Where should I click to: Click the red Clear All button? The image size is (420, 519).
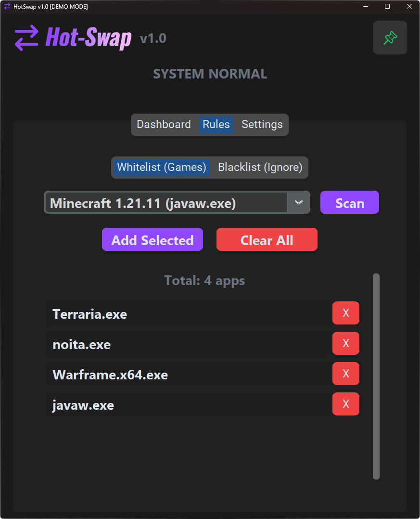pos(267,240)
